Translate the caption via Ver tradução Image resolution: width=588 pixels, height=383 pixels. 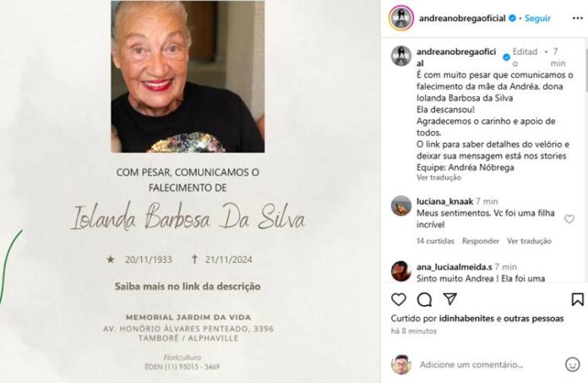(x=438, y=178)
